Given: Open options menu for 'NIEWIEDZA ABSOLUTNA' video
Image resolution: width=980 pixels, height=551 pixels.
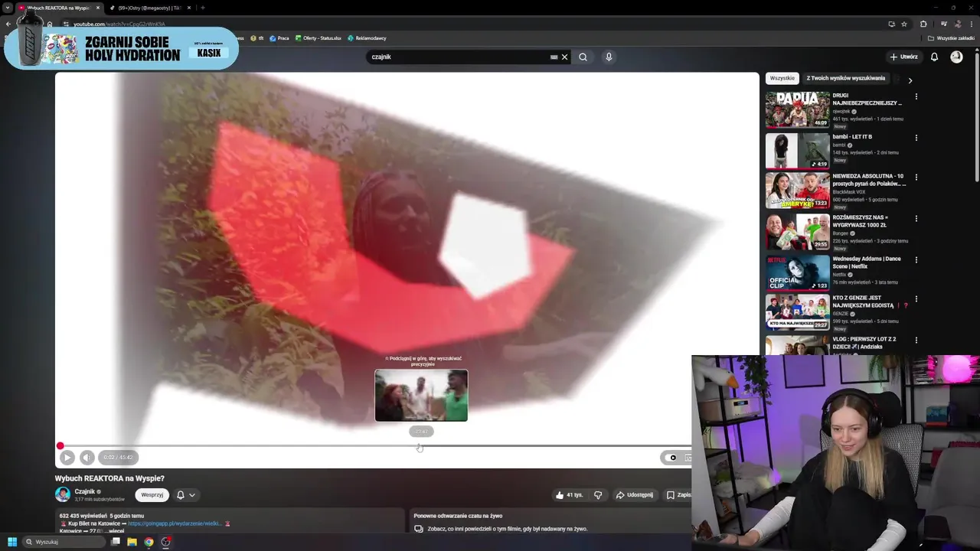Looking at the screenshot, I should point(916,177).
